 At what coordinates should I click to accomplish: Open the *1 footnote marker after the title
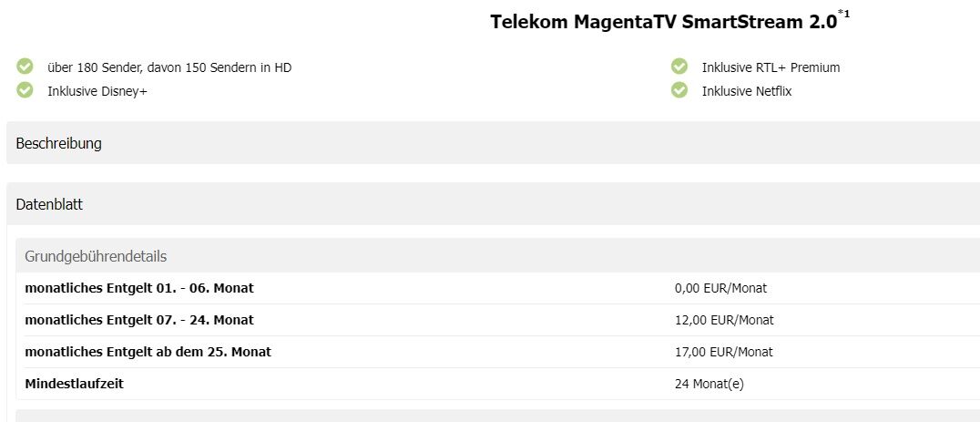[x=843, y=13]
